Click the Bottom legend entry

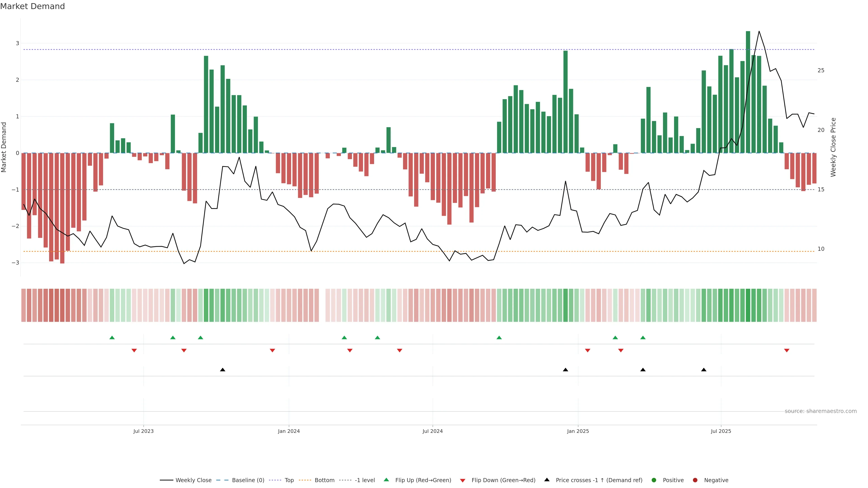(324, 480)
